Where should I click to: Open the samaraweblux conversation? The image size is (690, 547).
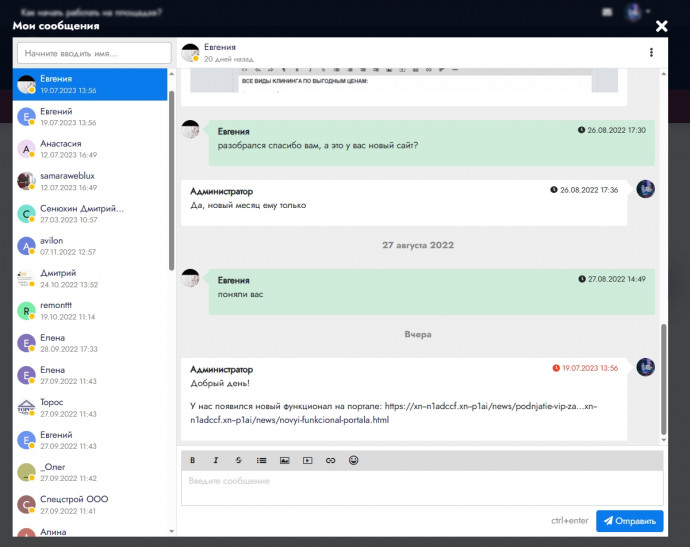pos(90,181)
